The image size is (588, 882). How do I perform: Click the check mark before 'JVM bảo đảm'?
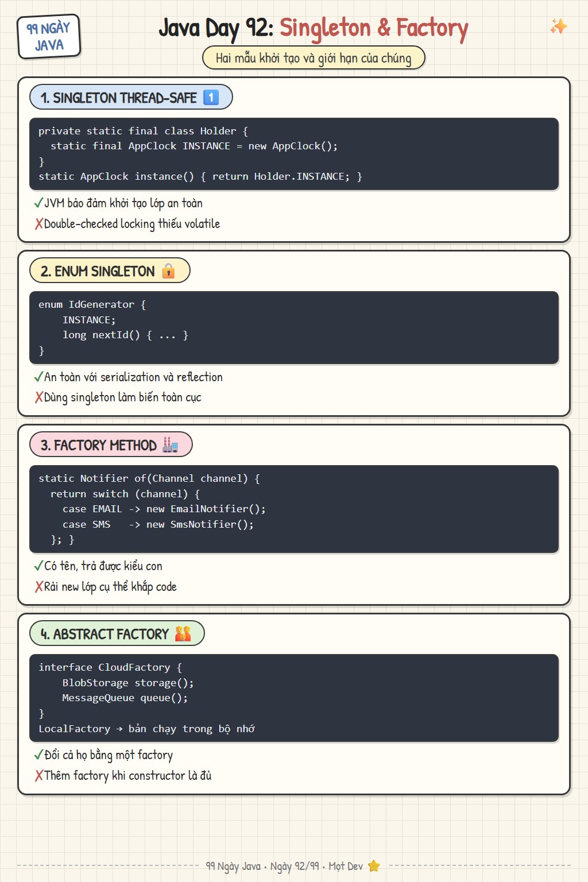38,203
